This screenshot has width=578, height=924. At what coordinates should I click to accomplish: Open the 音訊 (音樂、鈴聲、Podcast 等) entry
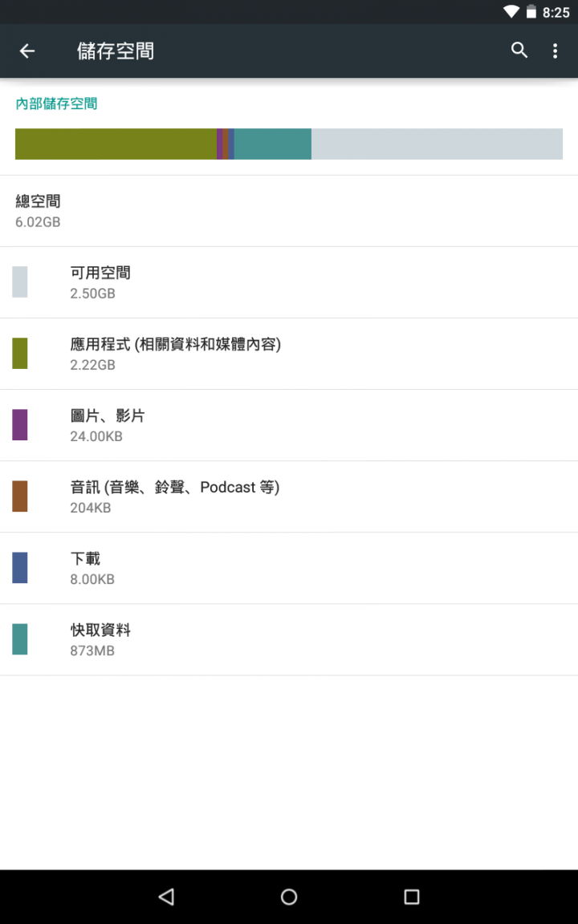click(289, 496)
